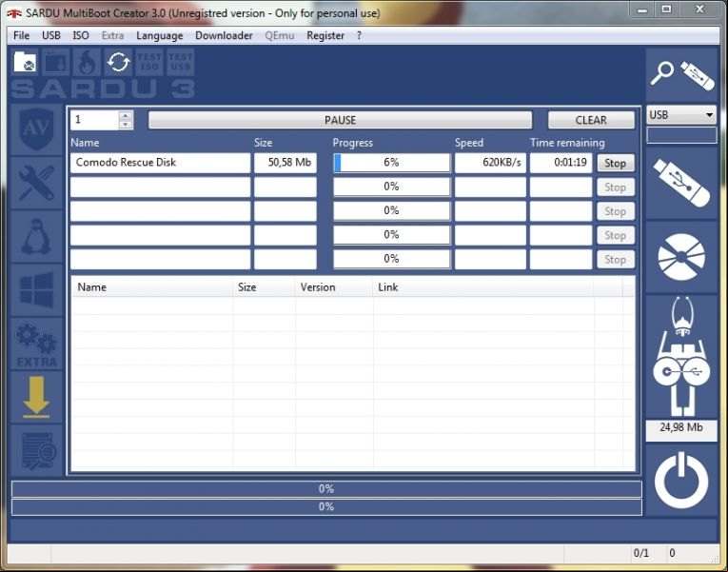Open the Antivirus AV shield category
The image size is (728, 572).
pyautogui.click(x=37, y=129)
